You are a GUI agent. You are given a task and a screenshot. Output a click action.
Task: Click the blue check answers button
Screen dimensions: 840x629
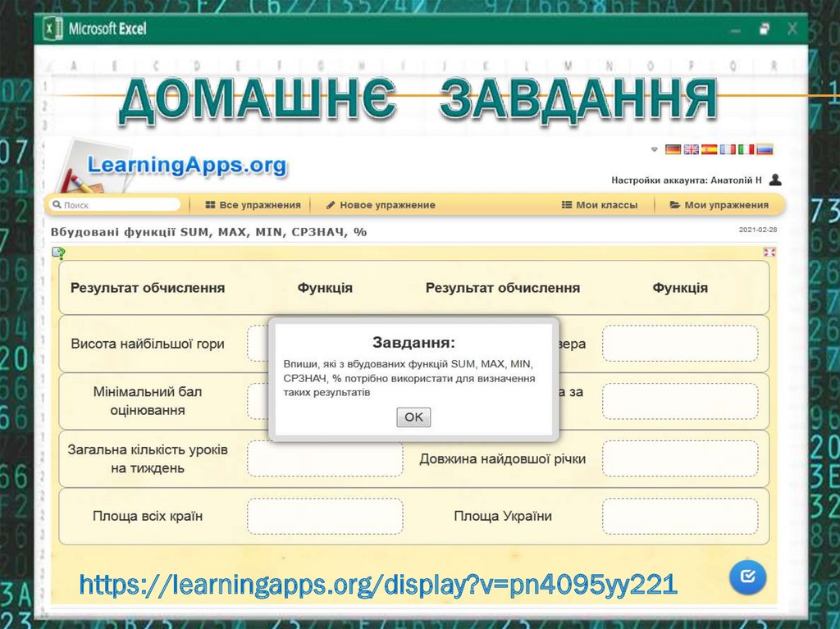747,577
